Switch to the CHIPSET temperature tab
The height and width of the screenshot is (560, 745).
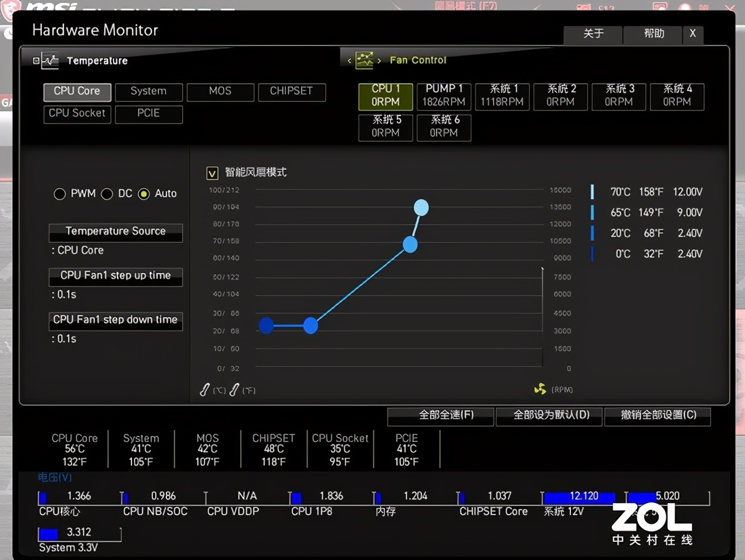coord(292,92)
